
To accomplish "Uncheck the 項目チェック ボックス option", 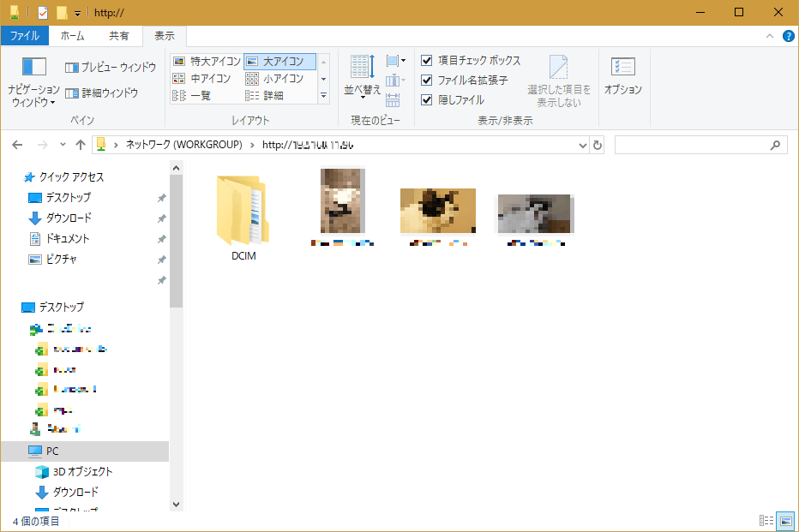I will (x=426, y=60).
